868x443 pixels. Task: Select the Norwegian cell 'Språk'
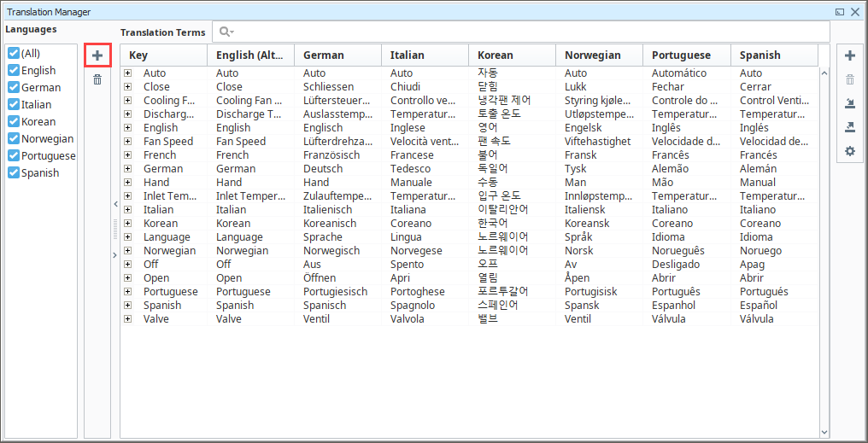pyautogui.click(x=578, y=236)
